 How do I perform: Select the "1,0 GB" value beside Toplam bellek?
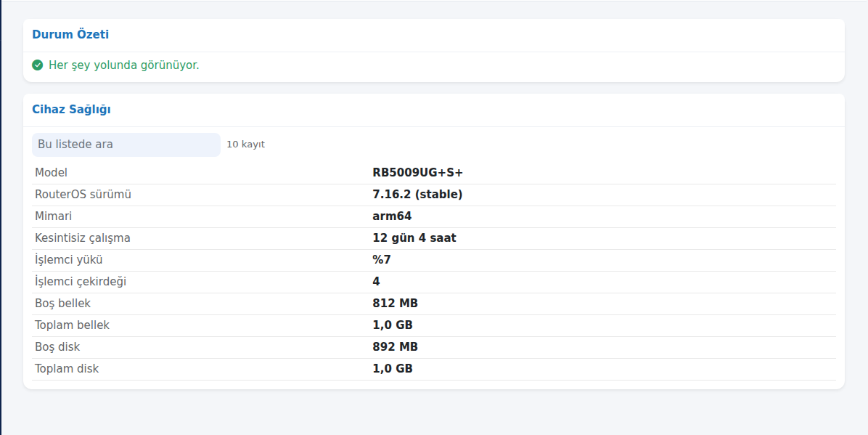click(x=393, y=325)
